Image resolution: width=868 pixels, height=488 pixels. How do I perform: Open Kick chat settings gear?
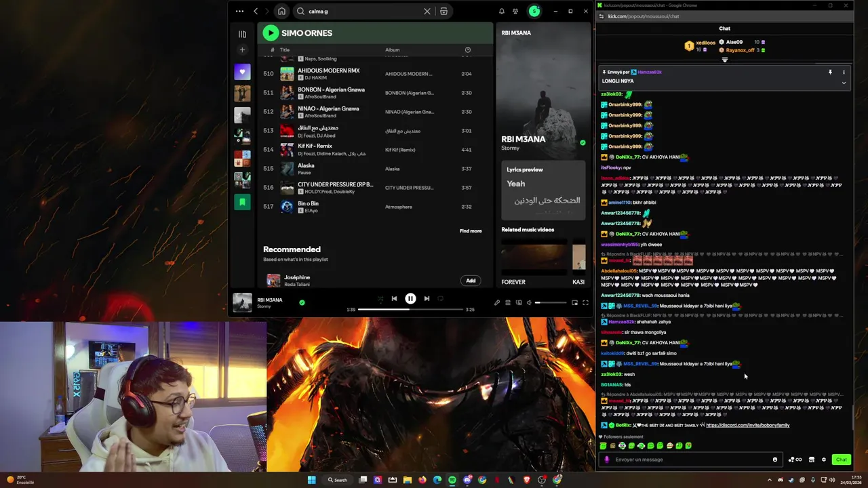point(824,460)
